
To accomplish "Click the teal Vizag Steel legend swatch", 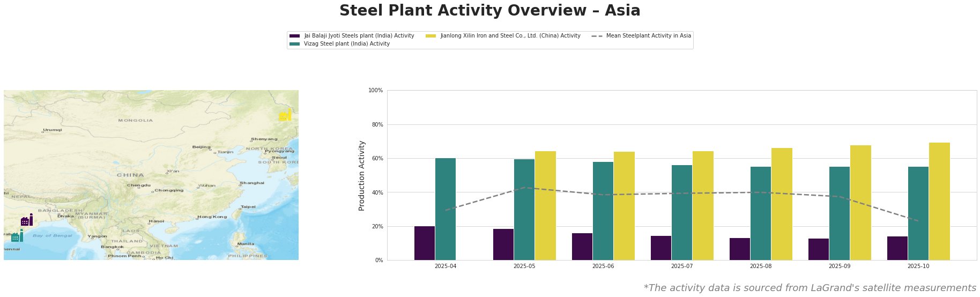I will tap(294, 44).
